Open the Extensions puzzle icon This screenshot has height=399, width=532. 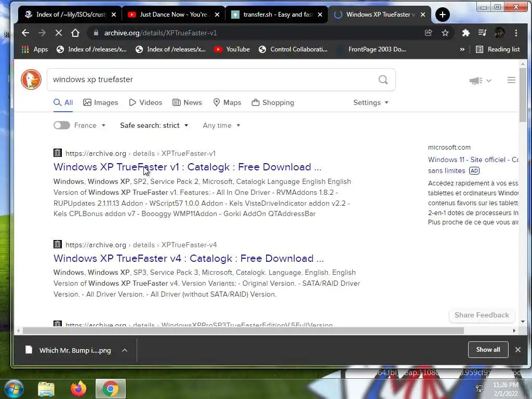[x=466, y=33]
